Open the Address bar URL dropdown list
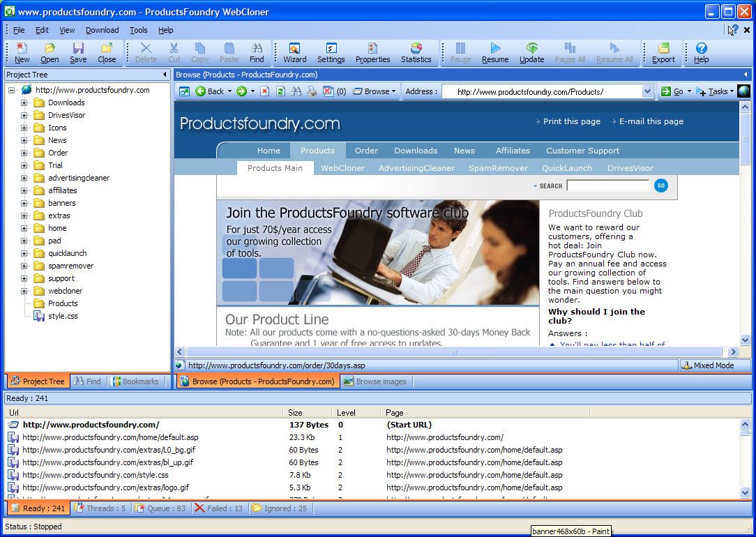The height and width of the screenshot is (537, 756). point(647,91)
